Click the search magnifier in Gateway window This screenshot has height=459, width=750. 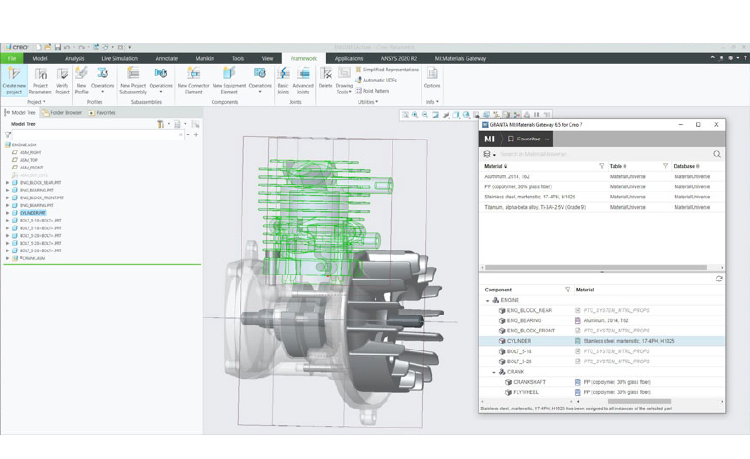tap(717, 154)
